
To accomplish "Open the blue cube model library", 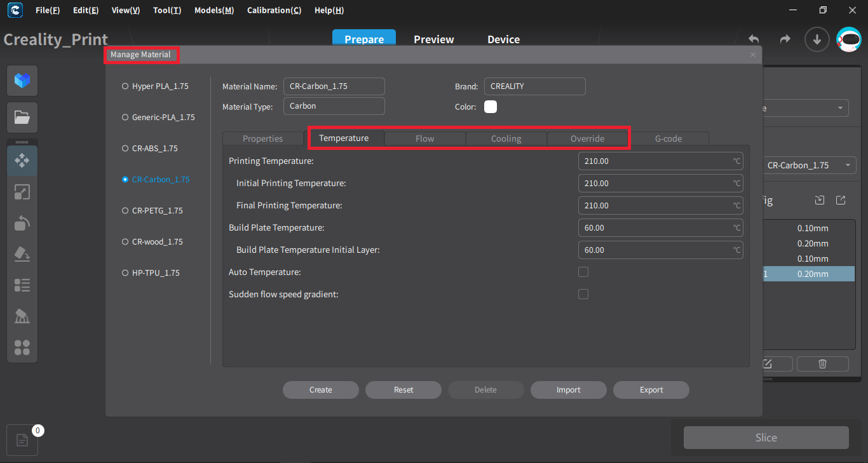I will 22,81.
